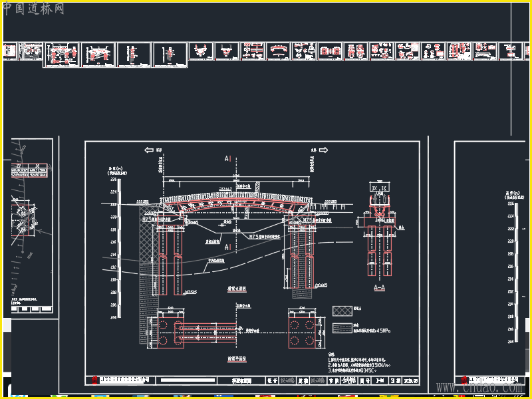Click the red logo in the main title block
The width and height of the screenshot is (532, 399).
tap(94, 380)
